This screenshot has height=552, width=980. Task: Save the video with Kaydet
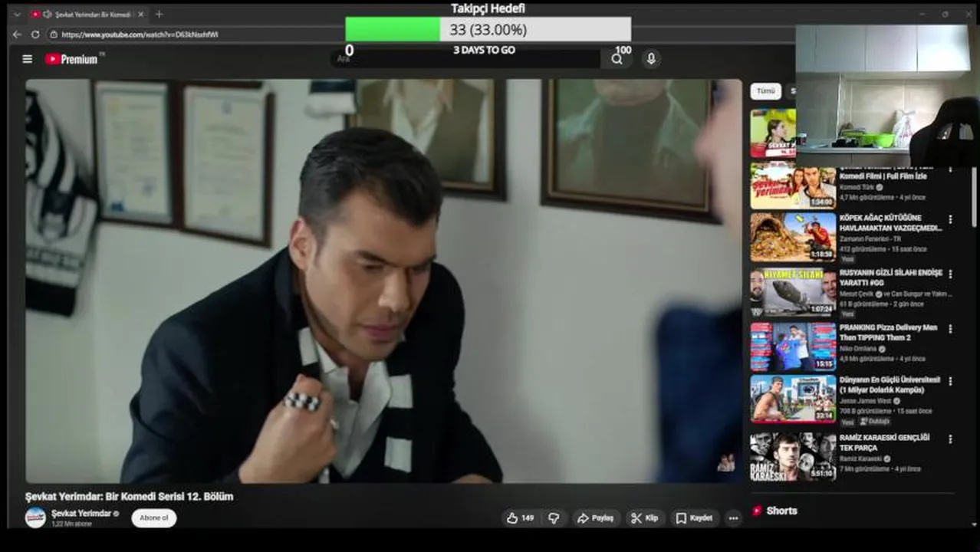click(x=694, y=518)
